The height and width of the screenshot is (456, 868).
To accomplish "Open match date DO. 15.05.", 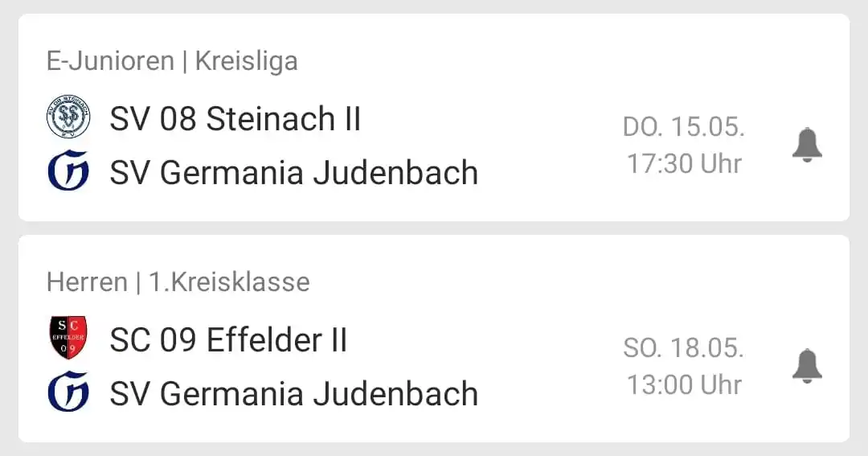I will pyautogui.click(x=684, y=127).
